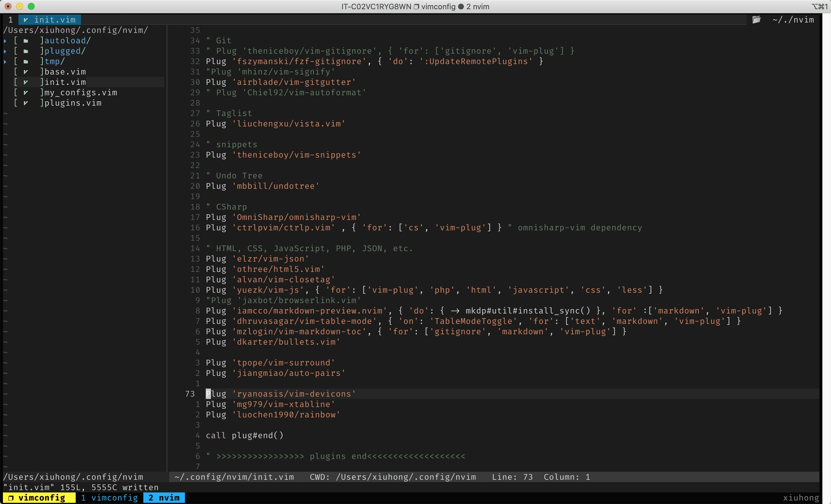Click the 'mbbill/undotree' plugin line
This screenshot has width=831, height=504.
coord(263,186)
